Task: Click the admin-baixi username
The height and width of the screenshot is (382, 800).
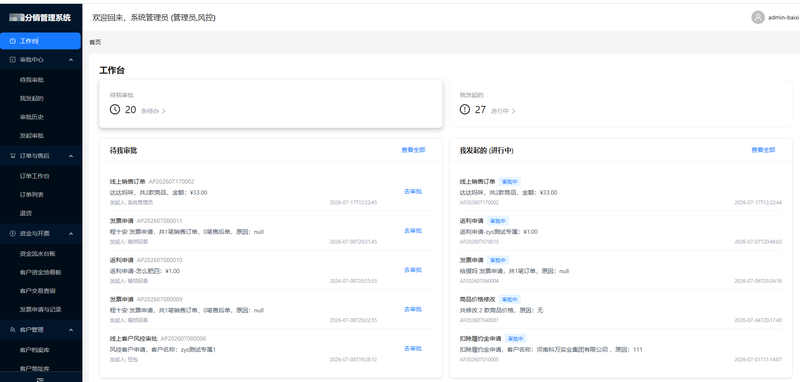Action: click(x=784, y=17)
